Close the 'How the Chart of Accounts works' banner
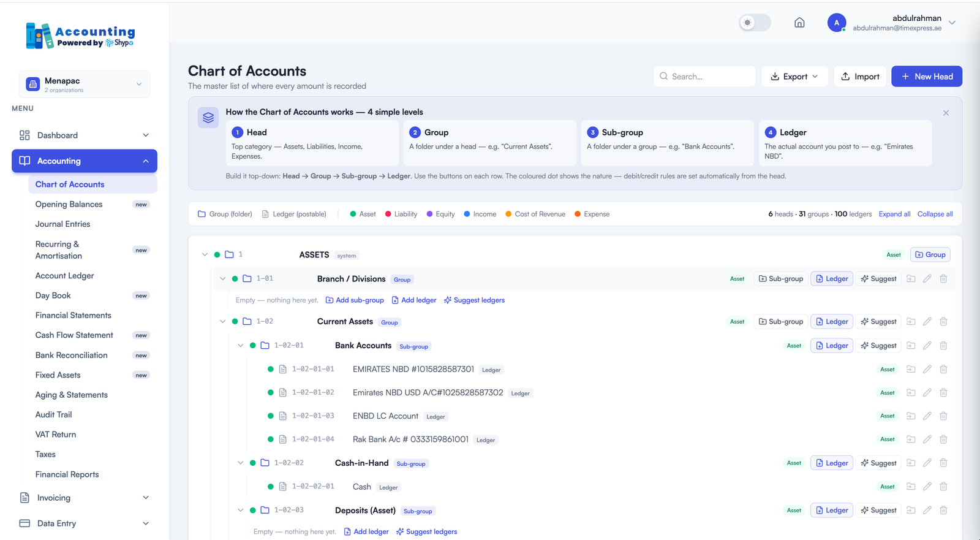Image resolution: width=980 pixels, height=540 pixels. [946, 113]
